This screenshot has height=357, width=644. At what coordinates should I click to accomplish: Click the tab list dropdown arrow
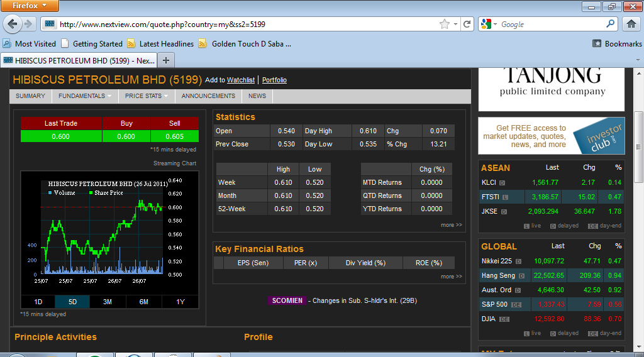pos(638,60)
